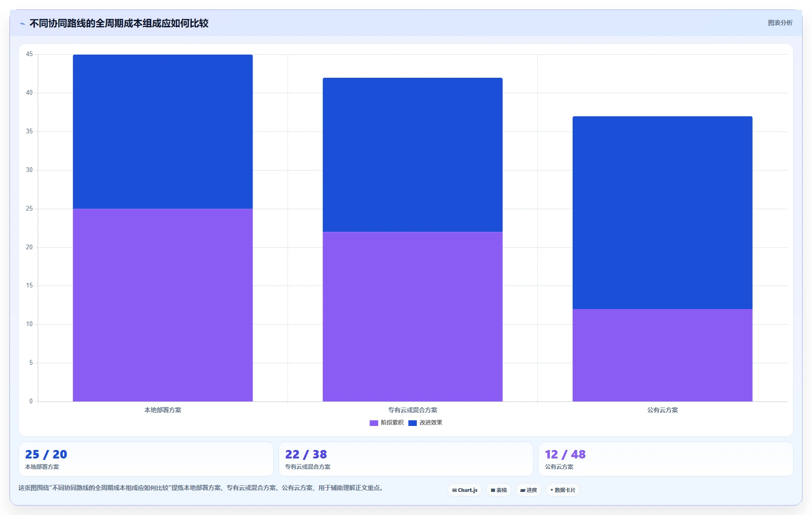Click the chart title 不同协同路线的全周期成本组成应如何比较

(x=119, y=24)
